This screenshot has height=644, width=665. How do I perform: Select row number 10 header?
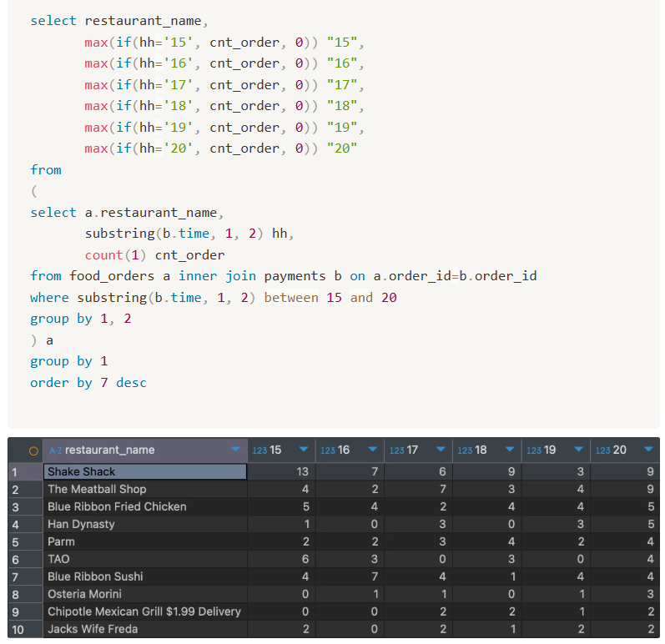(x=25, y=629)
